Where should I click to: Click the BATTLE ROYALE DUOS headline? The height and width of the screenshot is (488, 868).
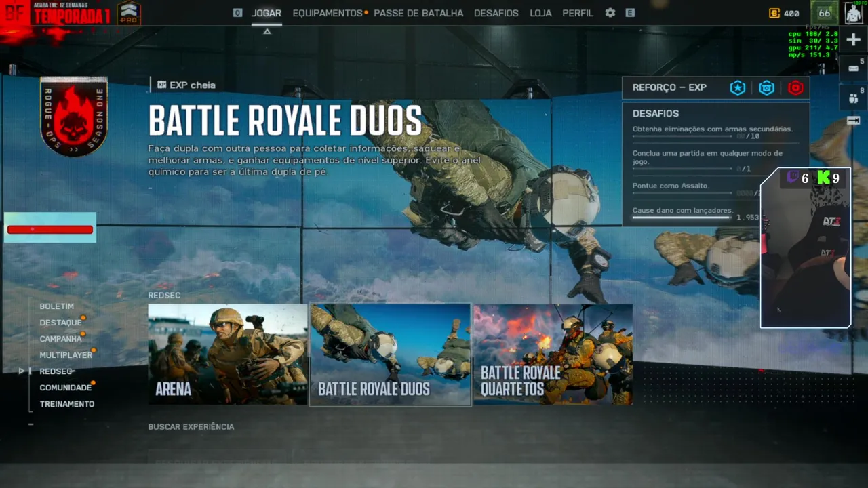pos(285,121)
